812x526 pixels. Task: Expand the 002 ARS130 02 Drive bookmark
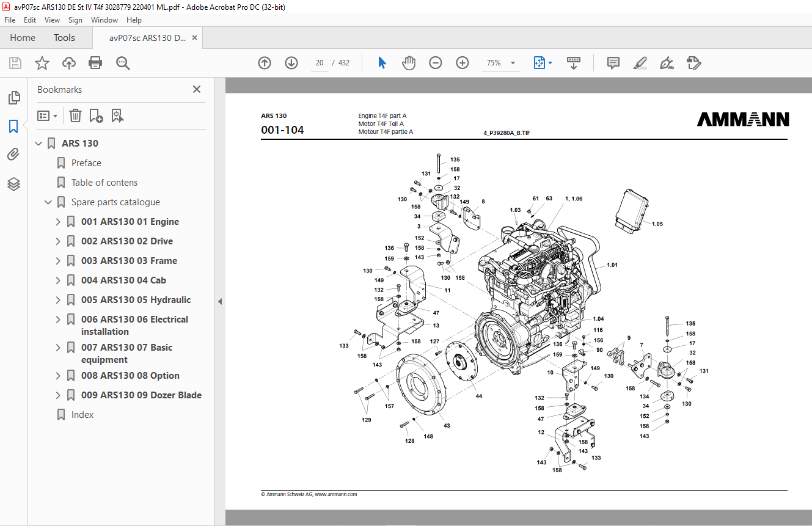point(58,241)
